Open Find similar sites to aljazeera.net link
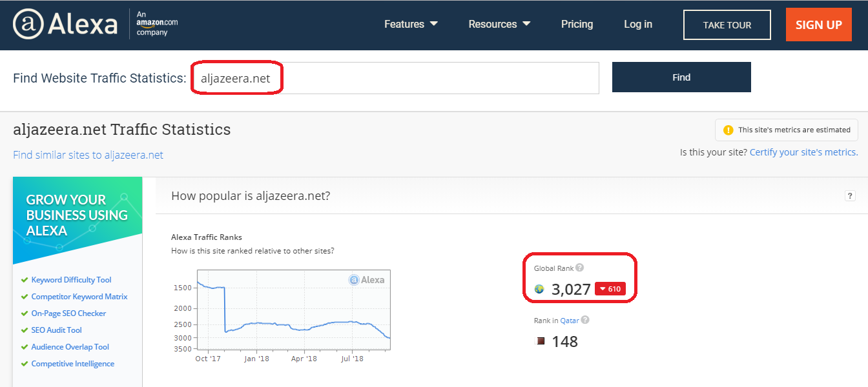 coord(88,155)
